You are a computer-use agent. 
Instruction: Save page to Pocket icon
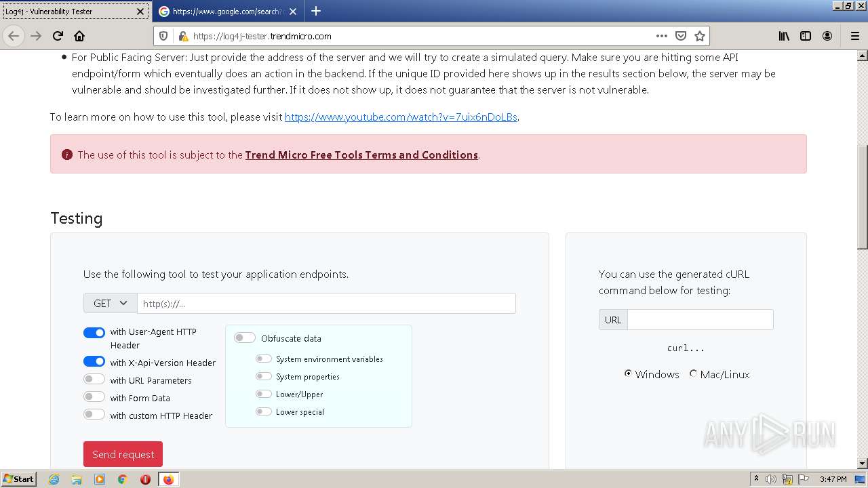(681, 36)
